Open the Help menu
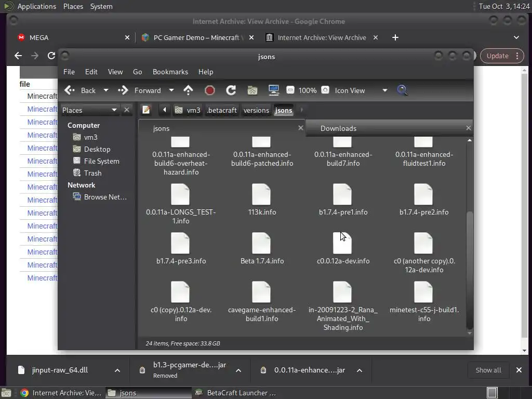The width and height of the screenshot is (532, 399). pos(206,72)
